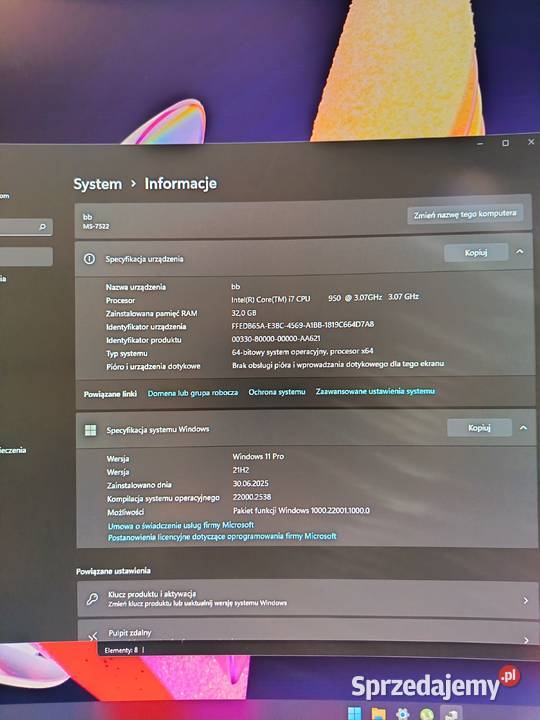Minimize the Settings window
The image size is (540, 720).
[480, 144]
